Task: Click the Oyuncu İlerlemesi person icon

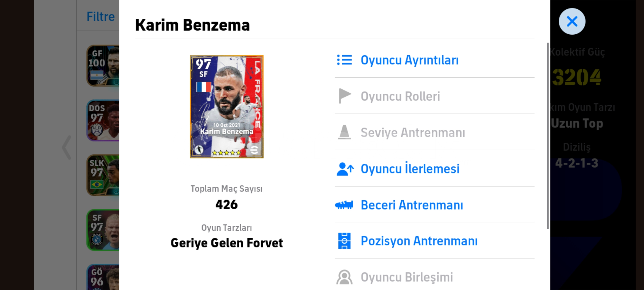Action: [345, 169]
